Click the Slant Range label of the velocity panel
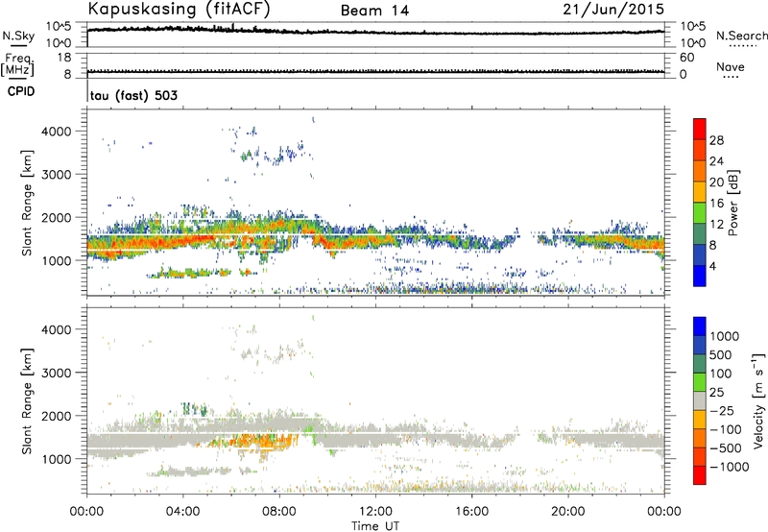Viewport: 768px width, 532px height. coord(27,401)
